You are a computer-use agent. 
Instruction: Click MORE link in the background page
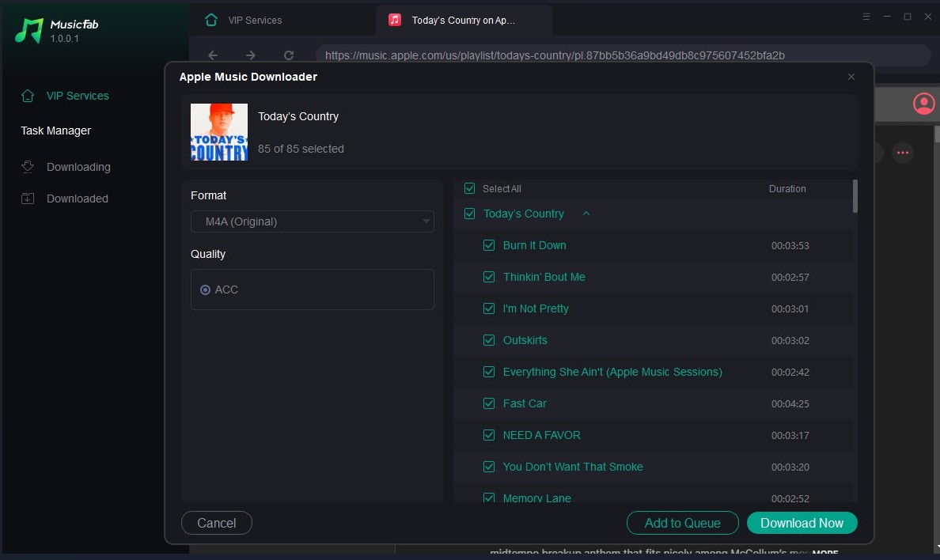coord(825,551)
